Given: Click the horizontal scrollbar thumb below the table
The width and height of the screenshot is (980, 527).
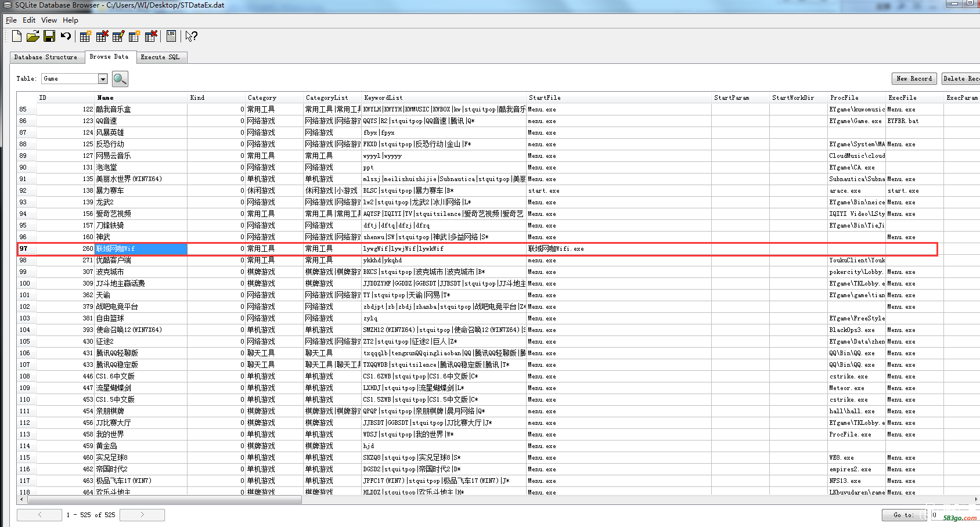Looking at the screenshot, I should 164,499.
